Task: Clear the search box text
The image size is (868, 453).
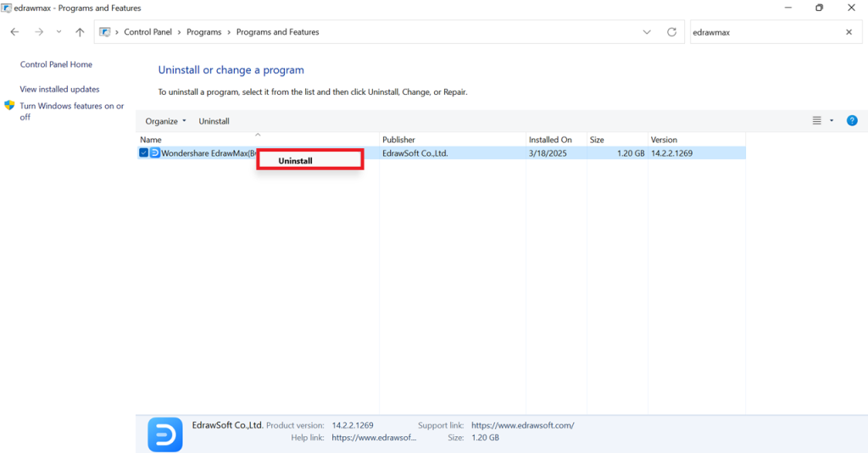Action: pyautogui.click(x=849, y=32)
